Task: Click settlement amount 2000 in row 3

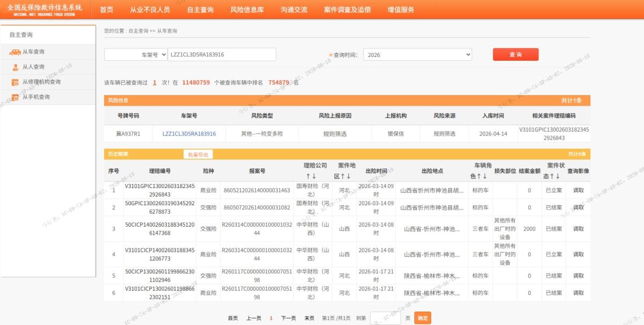Action: click(x=529, y=229)
